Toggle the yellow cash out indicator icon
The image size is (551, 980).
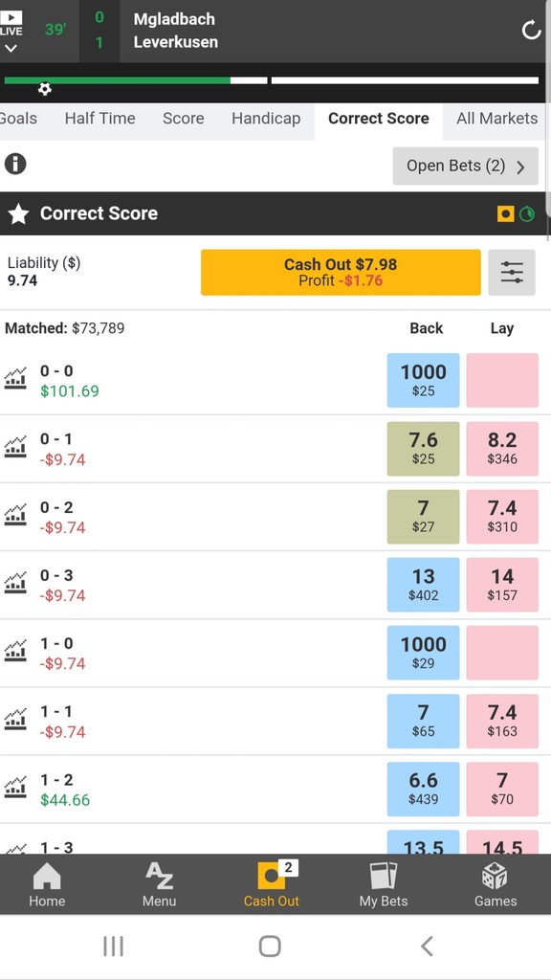(505, 214)
